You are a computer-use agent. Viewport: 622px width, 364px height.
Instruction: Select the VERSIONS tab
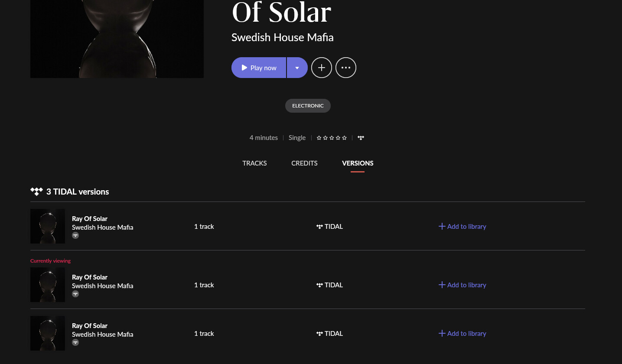point(358,163)
